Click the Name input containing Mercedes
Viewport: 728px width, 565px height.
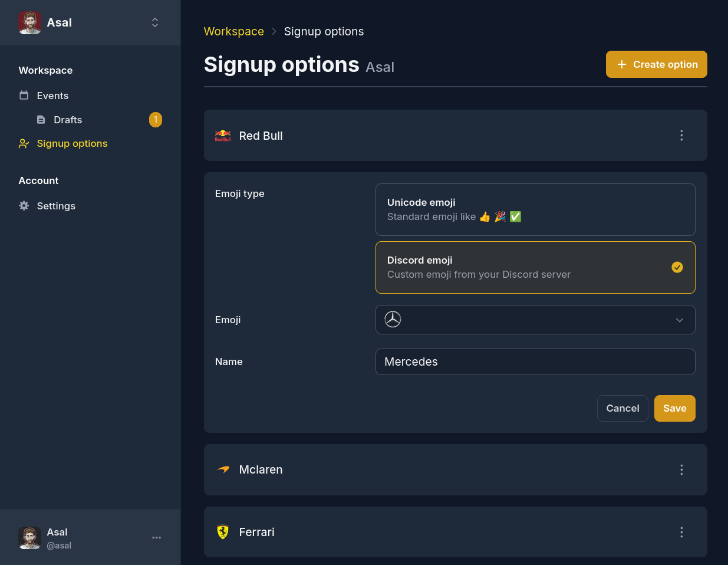tap(535, 362)
